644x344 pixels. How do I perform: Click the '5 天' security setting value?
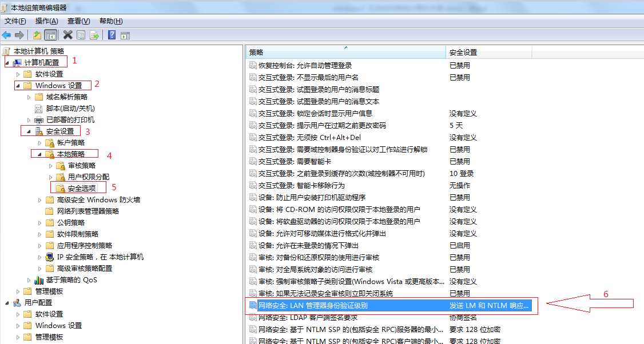click(x=456, y=125)
